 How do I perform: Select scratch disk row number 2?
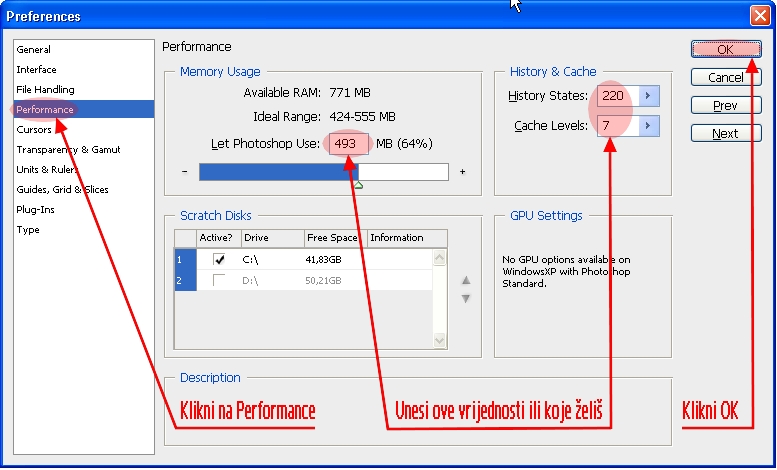click(186, 281)
